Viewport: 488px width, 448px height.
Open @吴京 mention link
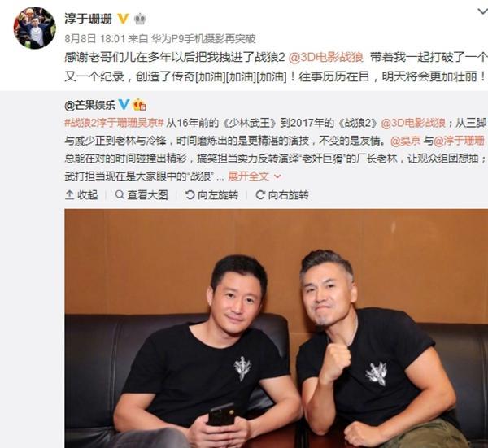(405, 141)
